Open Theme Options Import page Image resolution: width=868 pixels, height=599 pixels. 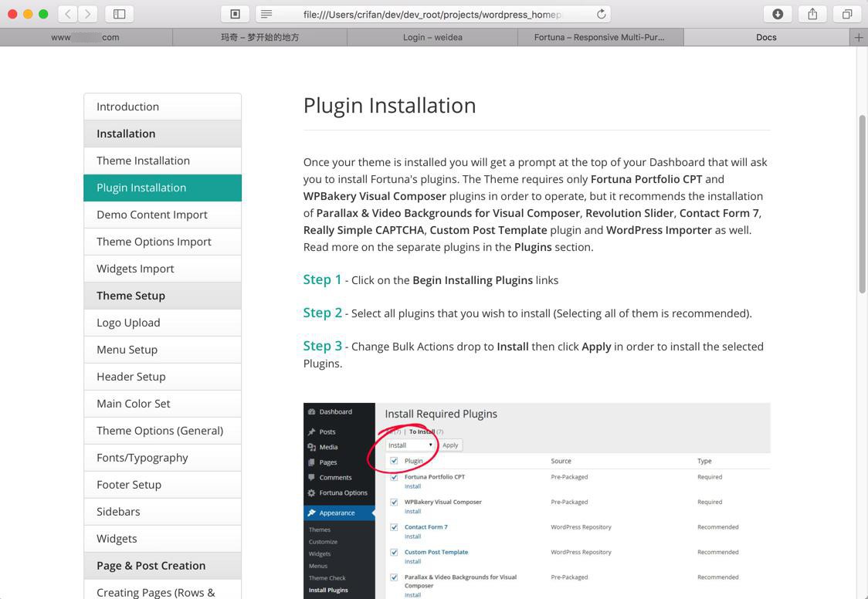[162, 242]
